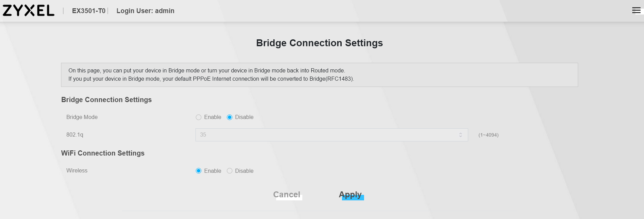Apply the bridge connection settings
This screenshot has width=644, height=219.
(350, 195)
